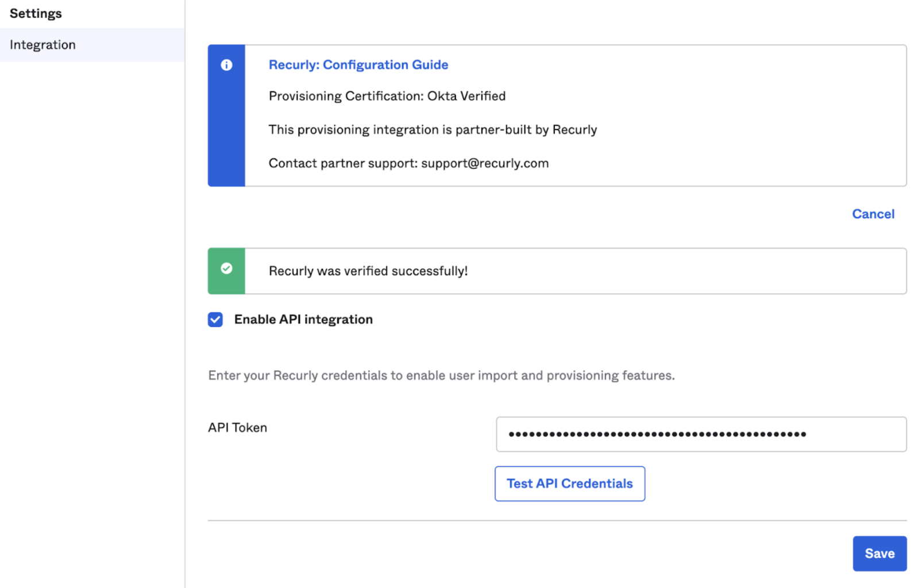Click the Enable API integration label
The width and height of the screenshot is (922, 588).
click(x=303, y=319)
